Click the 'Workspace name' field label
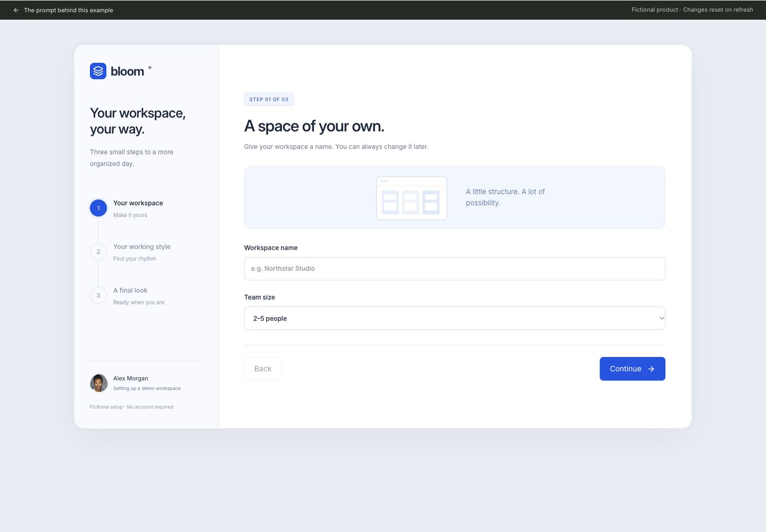766x532 pixels. (271, 248)
